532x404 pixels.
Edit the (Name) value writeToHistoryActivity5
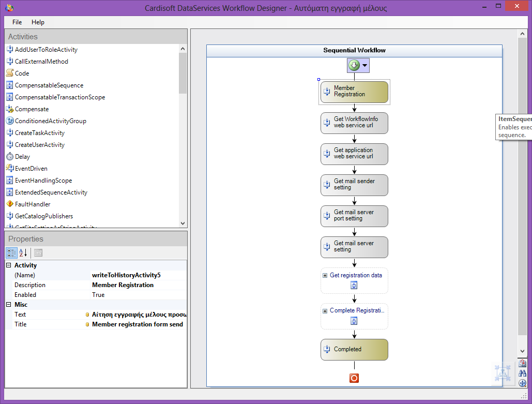click(x=139, y=275)
